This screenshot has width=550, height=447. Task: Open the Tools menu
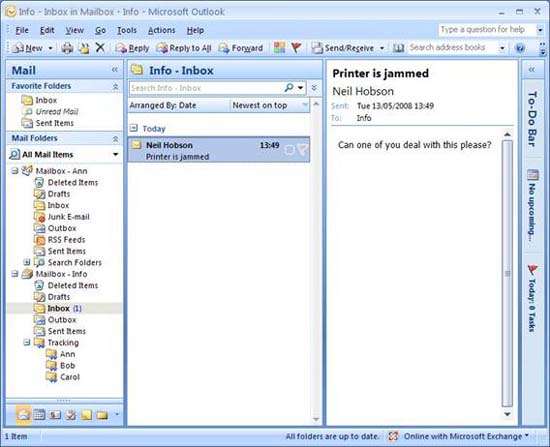tap(126, 31)
